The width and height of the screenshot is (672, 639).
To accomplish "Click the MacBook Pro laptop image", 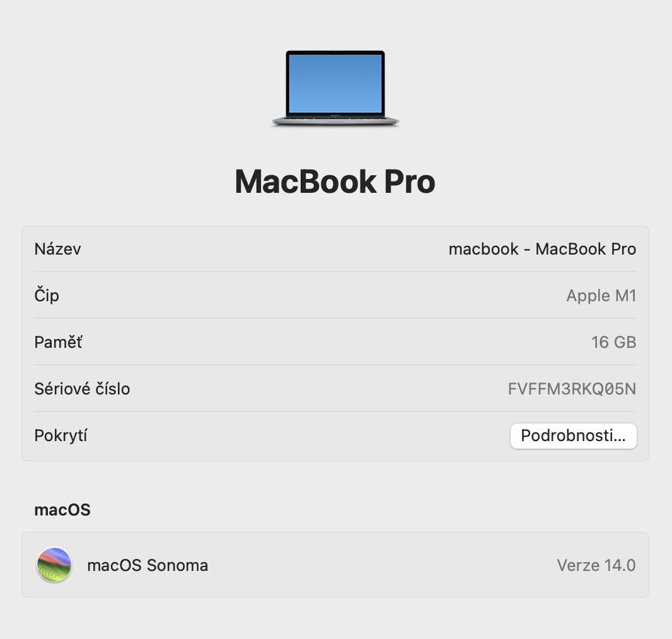I will tap(335, 88).
